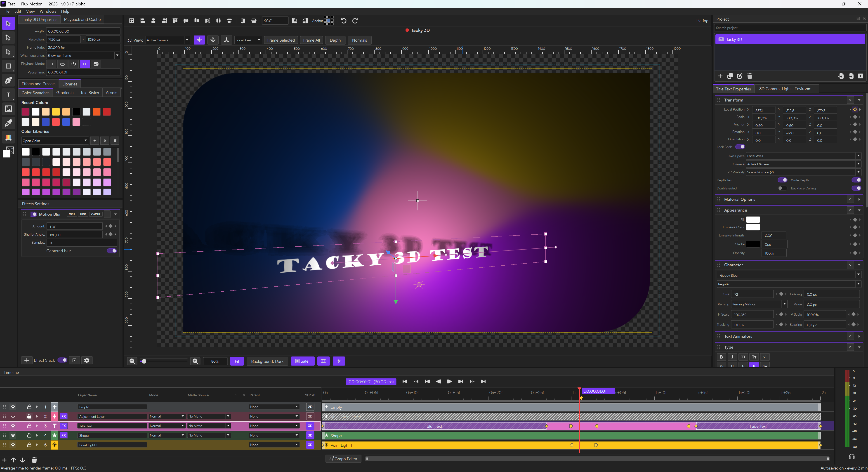Delete timeline layer with trash icon
The width and height of the screenshot is (868, 472).
[x=34, y=460]
